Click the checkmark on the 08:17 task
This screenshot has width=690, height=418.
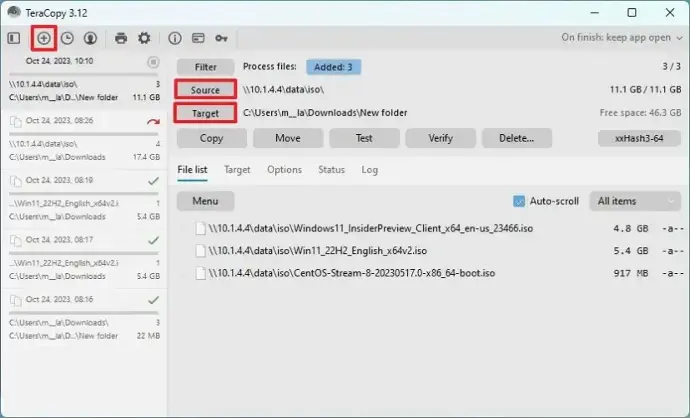[x=153, y=240]
